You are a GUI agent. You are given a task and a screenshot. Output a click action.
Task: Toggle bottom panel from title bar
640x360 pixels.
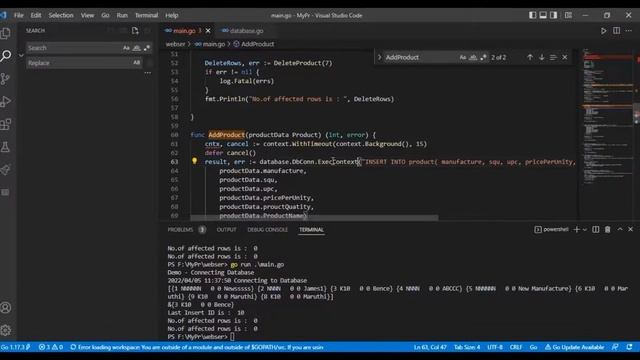(x=543, y=15)
